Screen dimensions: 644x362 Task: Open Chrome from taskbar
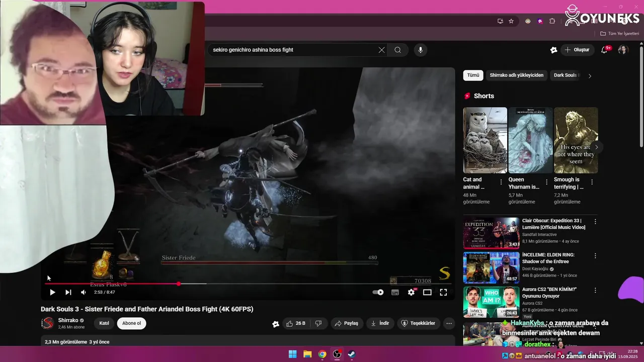coord(323,354)
